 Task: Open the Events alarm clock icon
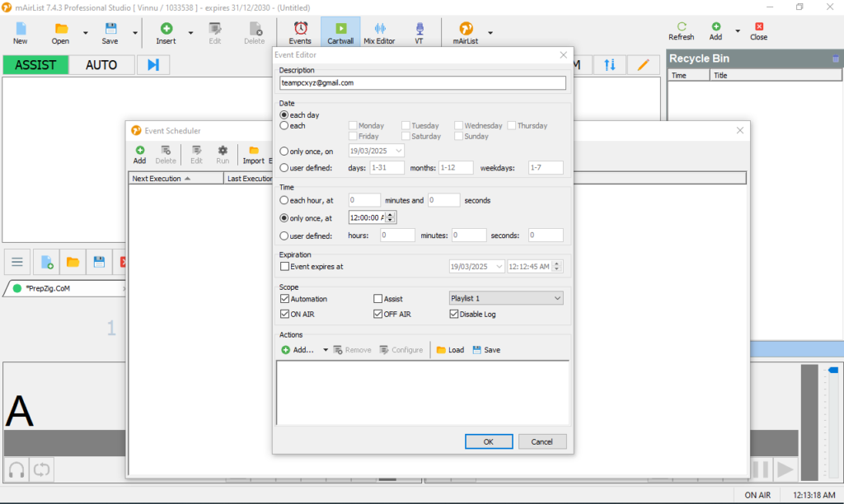tap(300, 33)
